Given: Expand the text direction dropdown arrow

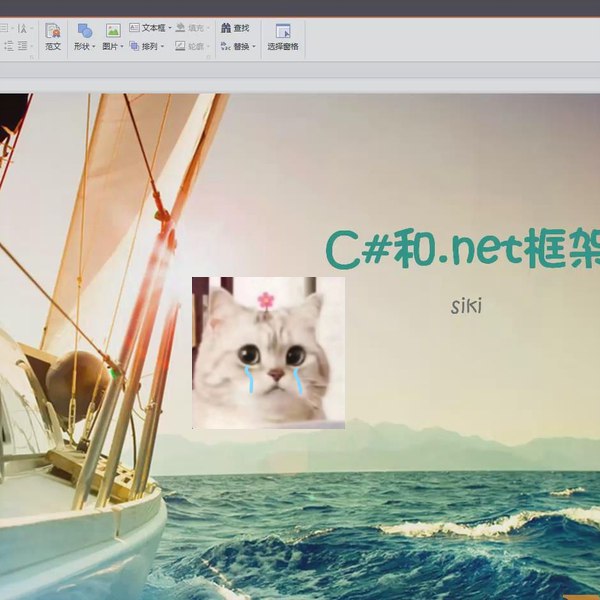Looking at the screenshot, I should [x=32, y=28].
